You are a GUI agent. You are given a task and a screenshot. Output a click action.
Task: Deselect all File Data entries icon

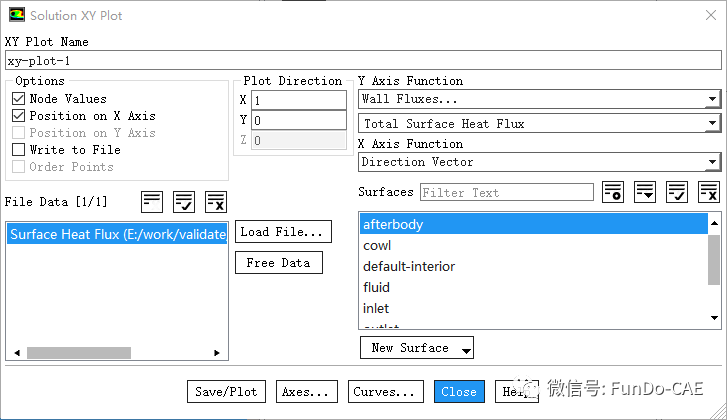pyautogui.click(x=215, y=201)
